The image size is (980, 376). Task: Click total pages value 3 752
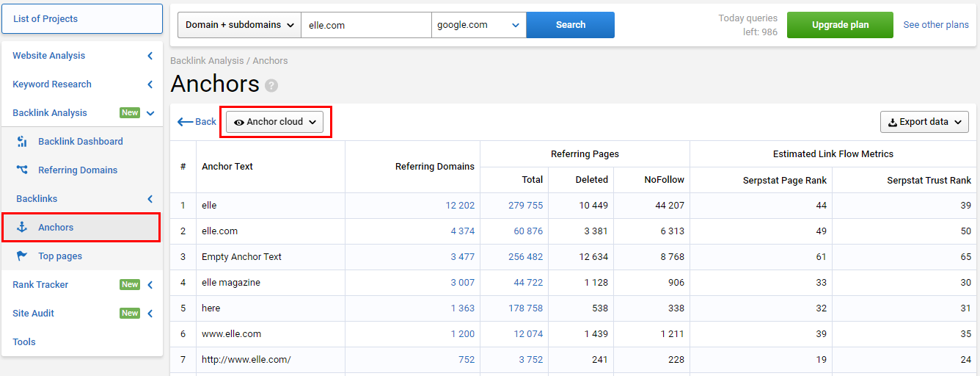pos(532,360)
